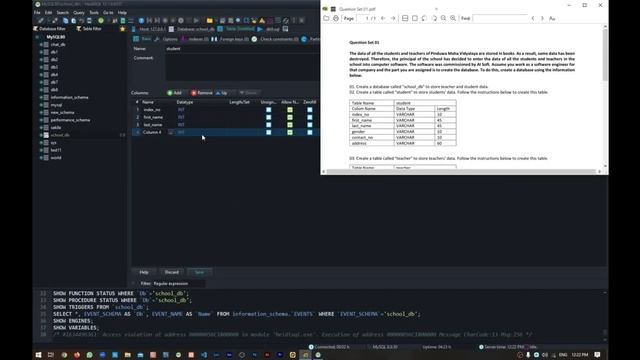Toggle Unsigned checkbox for Column 4
This screenshot has width=640, height=360.
coord(269,132)
